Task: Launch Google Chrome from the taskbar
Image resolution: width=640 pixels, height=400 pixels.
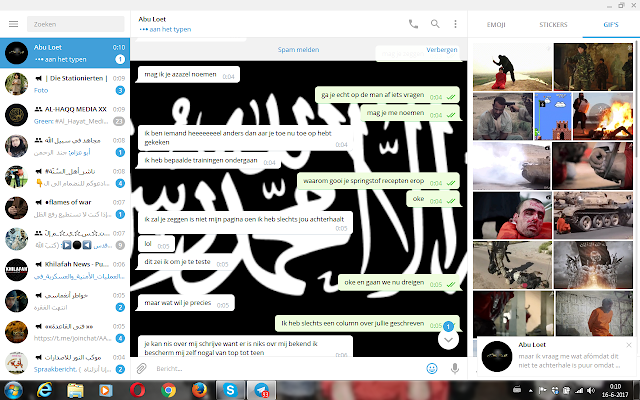Action: click(168, 390)
